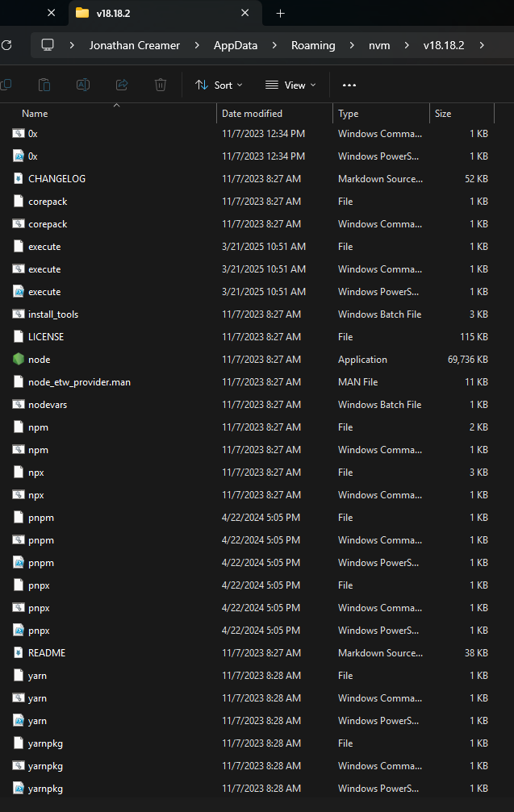Switch to the v18.18.2 tab
The height and width of the screenshot is (812, 514).
[153, 14]
